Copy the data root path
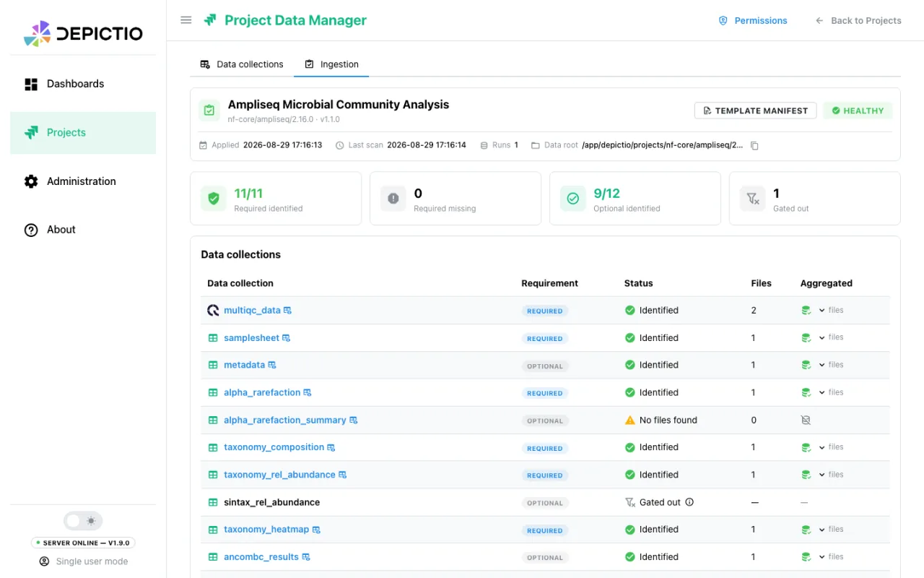This screenshot has height=578, width=924. pos(754,145)
